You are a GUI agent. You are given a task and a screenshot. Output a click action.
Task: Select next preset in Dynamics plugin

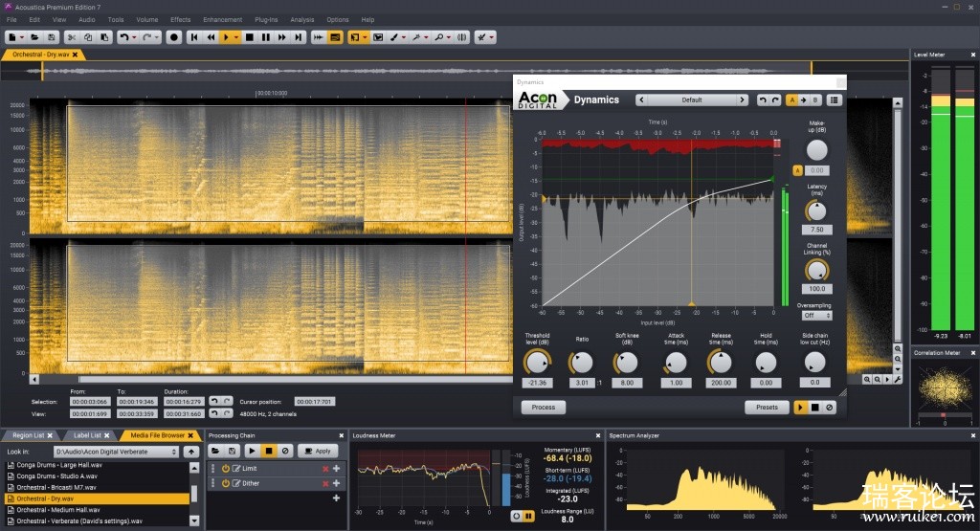pyautogui.click(x=742, y=100)
